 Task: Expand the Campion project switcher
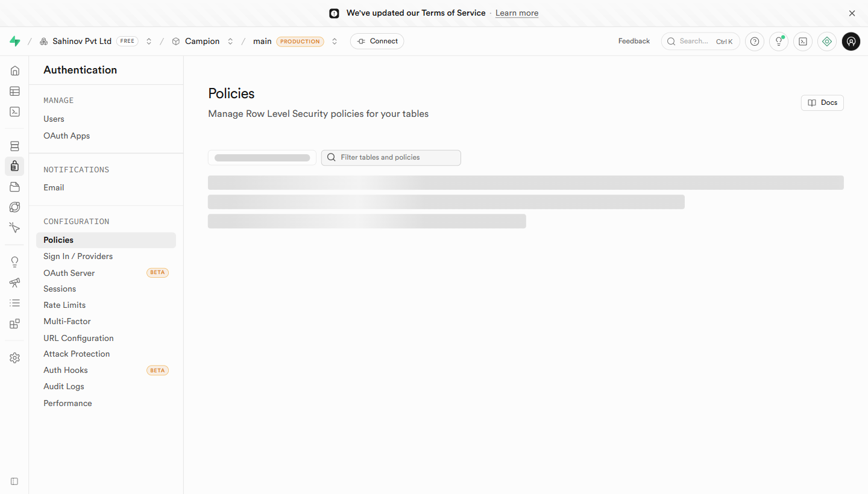pyautogui.click(x=230, y=42)
